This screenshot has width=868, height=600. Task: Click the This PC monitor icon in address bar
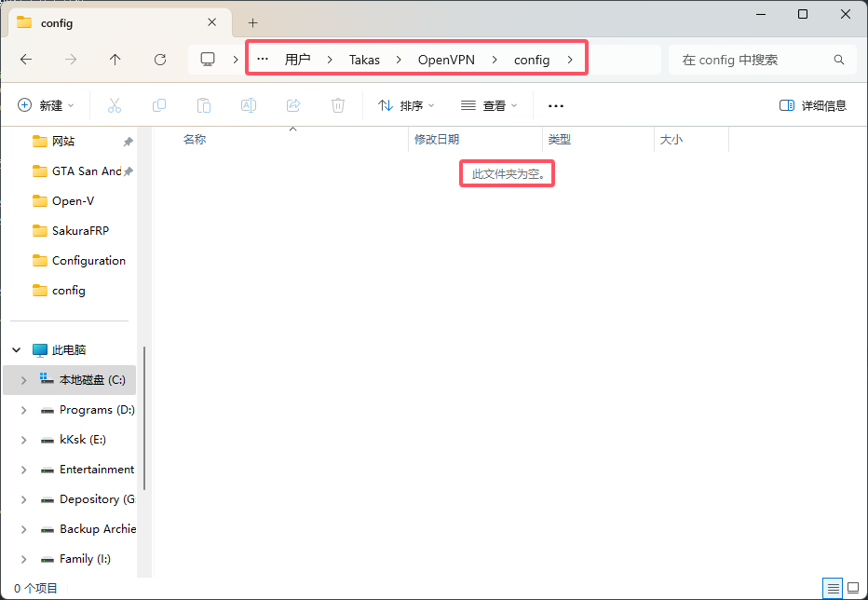click(x=208, y=60)
